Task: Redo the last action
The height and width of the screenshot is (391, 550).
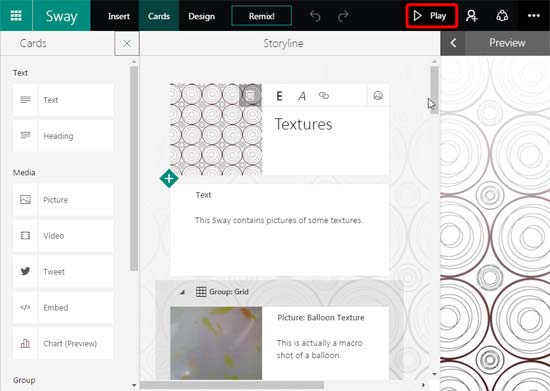Action: [343, 16]
